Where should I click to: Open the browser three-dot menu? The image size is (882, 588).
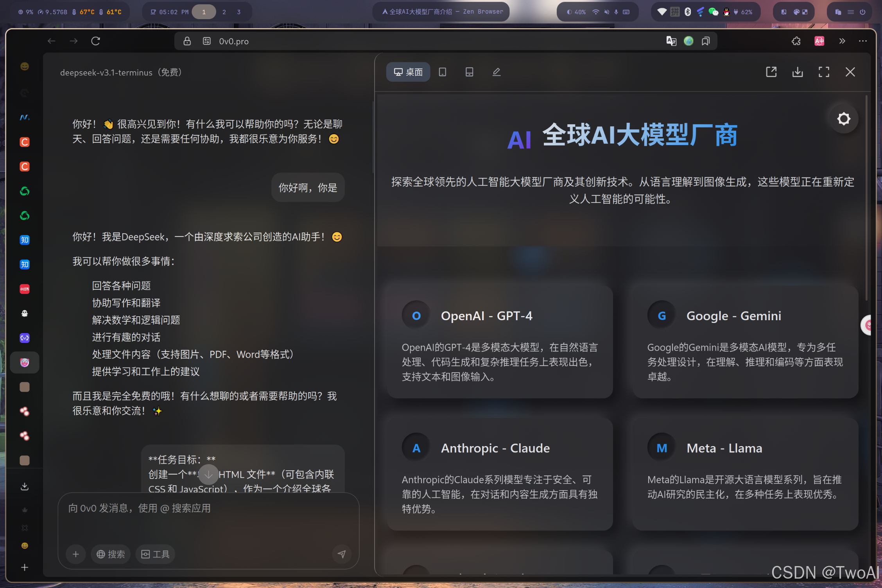tap(863, 41)
